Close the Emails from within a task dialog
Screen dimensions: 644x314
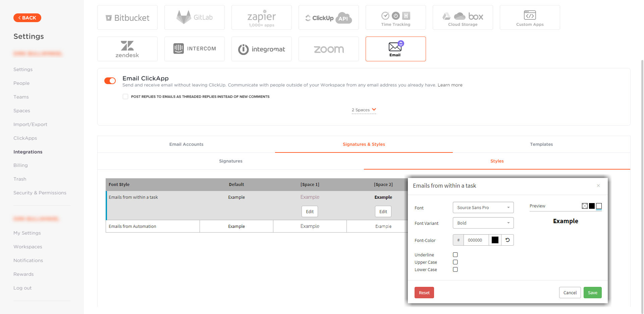coord(598,186)
